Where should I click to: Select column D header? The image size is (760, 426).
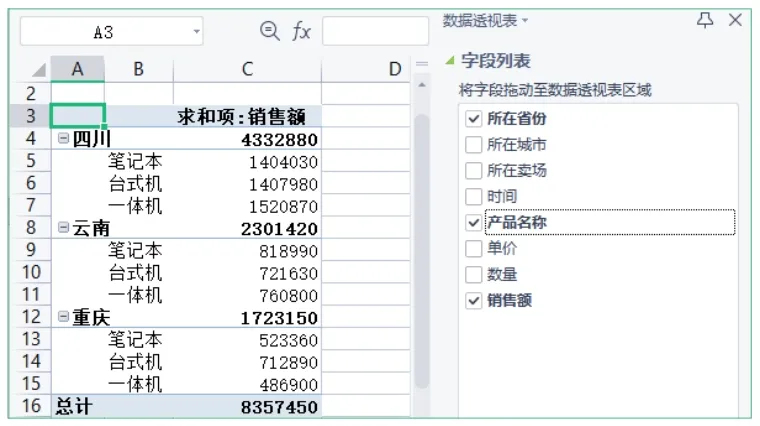tap(366, 69)
